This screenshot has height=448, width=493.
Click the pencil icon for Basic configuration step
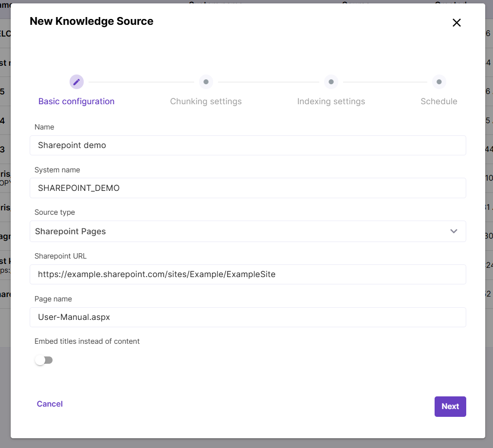tap(76, 82)
